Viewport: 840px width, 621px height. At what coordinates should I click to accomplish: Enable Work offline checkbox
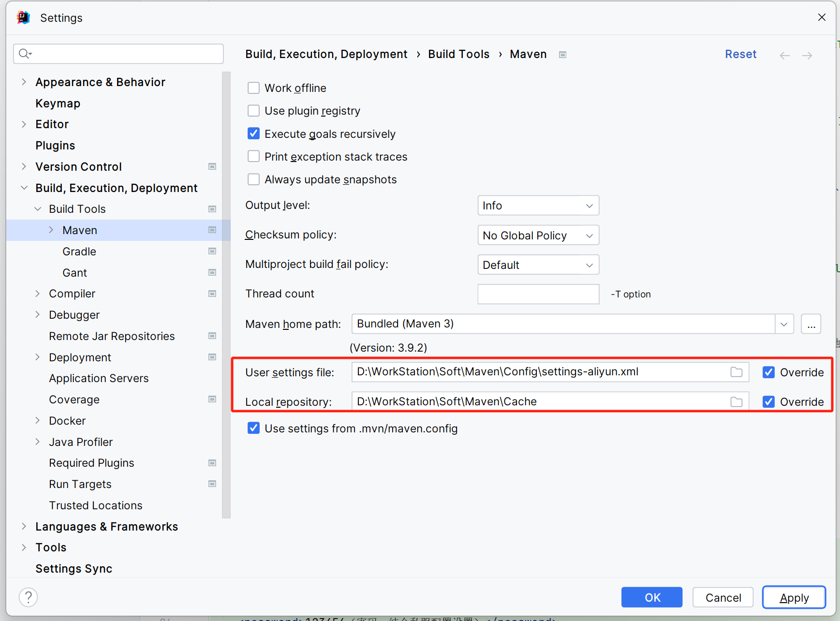pos(253,88)
